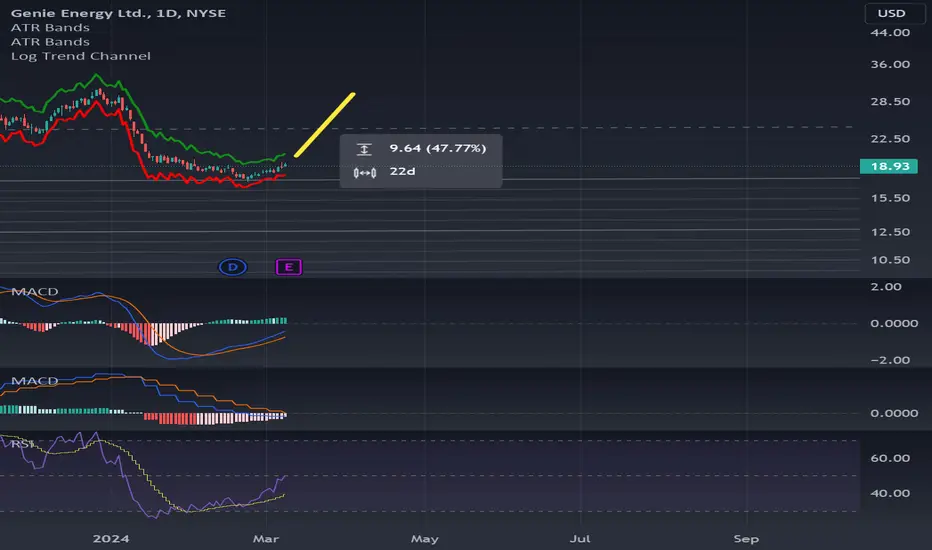Click the 60.00 value on RSI scale
The image size is (932, 550).
(x=890, y=458)
